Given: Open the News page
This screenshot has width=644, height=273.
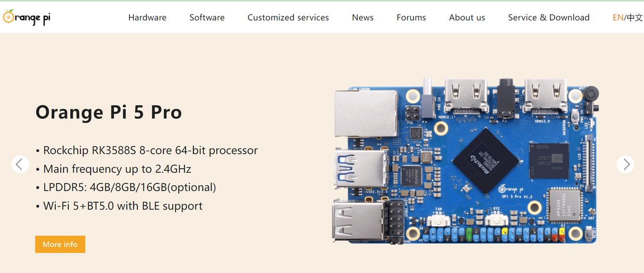Looking at the screenshot, I should [x=362, y=18].
